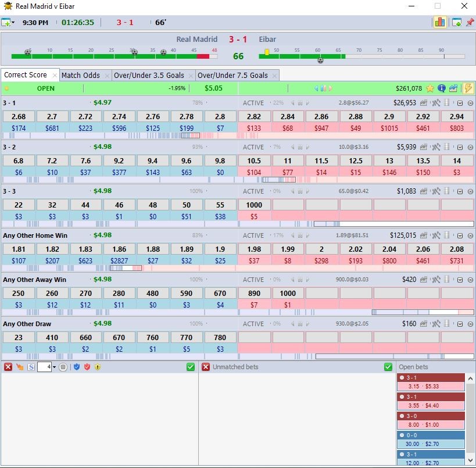The width and height of the screenshot is (476, 468).
Task: Click the 3 - 1 price history bar
Action: coord(238,135)
